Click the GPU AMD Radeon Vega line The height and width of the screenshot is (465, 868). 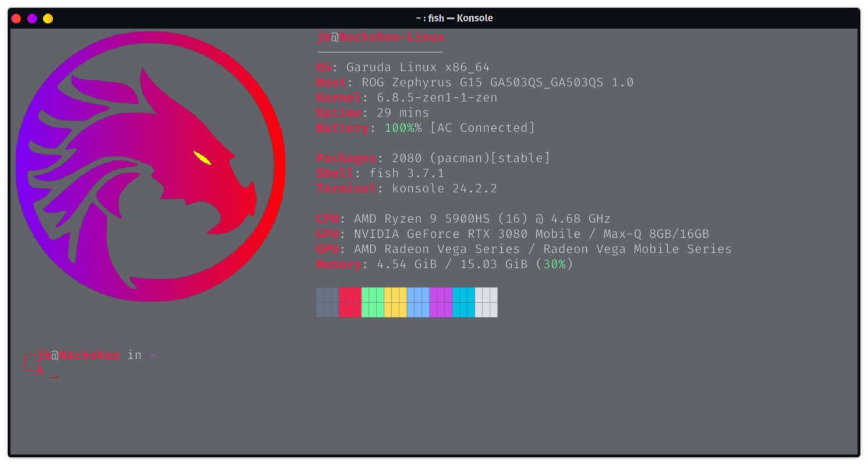coord(524,249)
